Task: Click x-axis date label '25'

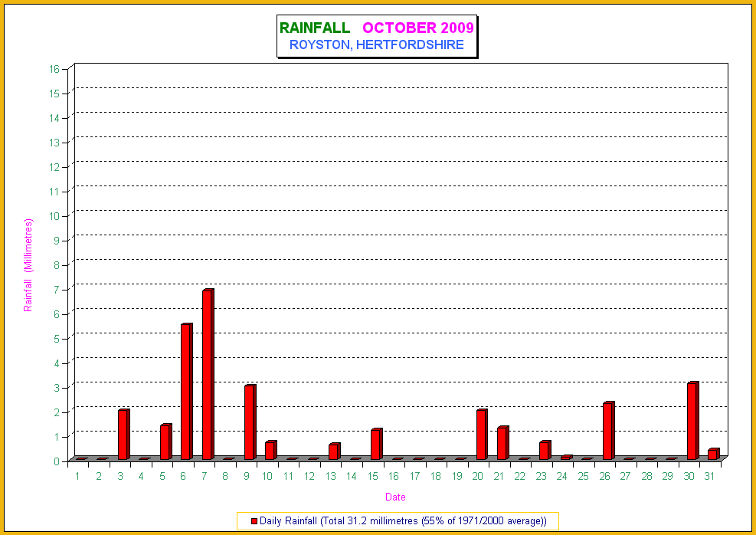Action: click(584, 476)
